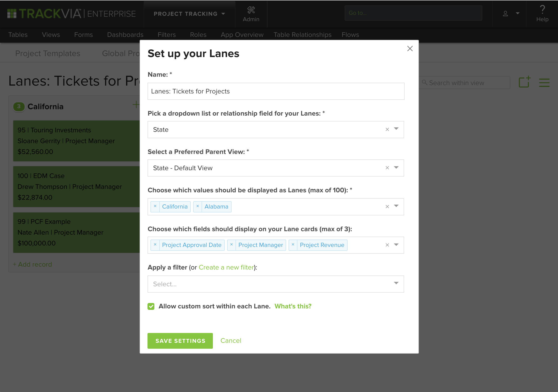Click the Create a new filter link
Image resolution: width=558 pixels, height=392 pixels.
[x=226, y=267]
